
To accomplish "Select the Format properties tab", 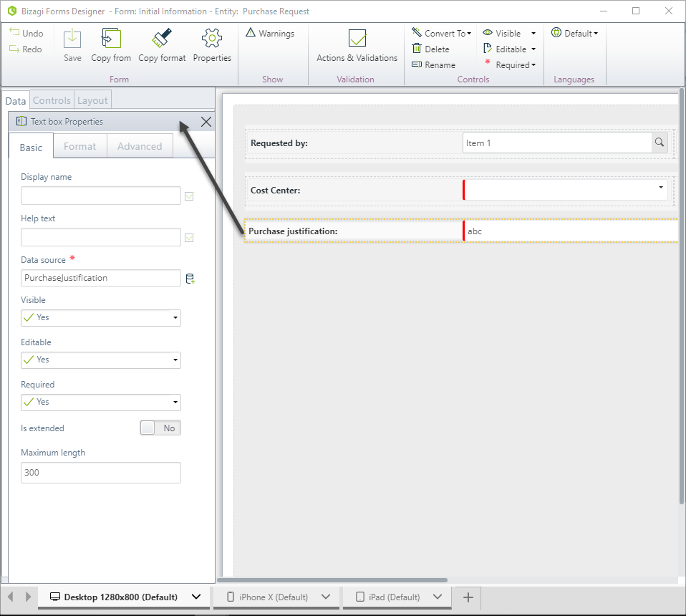I will [x=79, y=146].
